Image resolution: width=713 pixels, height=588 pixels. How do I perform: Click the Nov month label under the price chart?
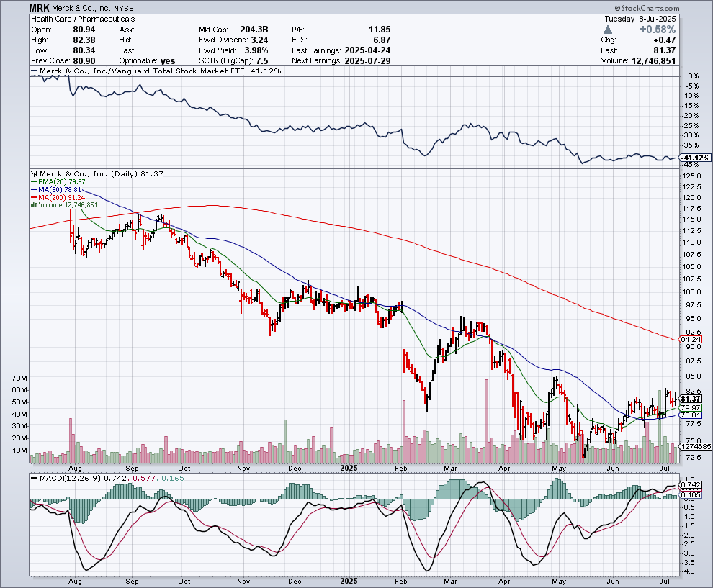pos(243,468)
